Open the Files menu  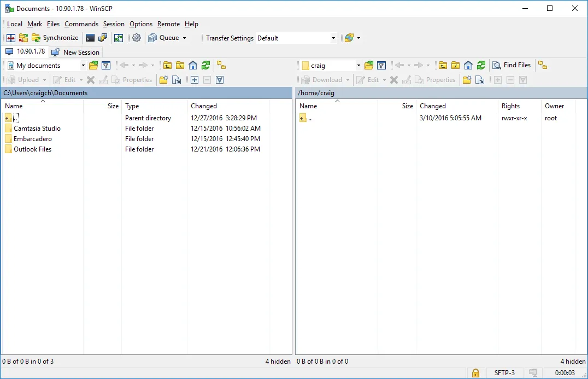53,24
